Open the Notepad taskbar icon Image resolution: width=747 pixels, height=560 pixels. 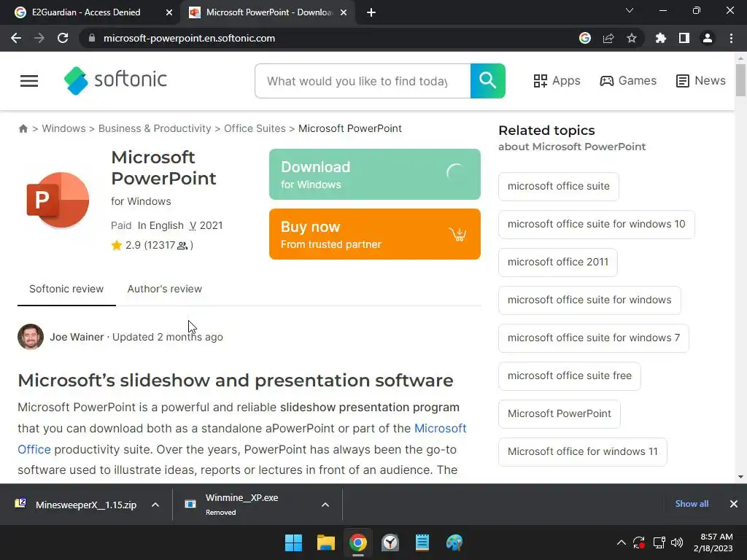[422, 542]
